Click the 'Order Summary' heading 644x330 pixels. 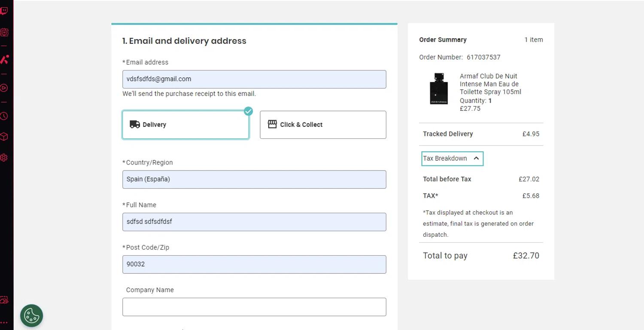coord(443,40)
